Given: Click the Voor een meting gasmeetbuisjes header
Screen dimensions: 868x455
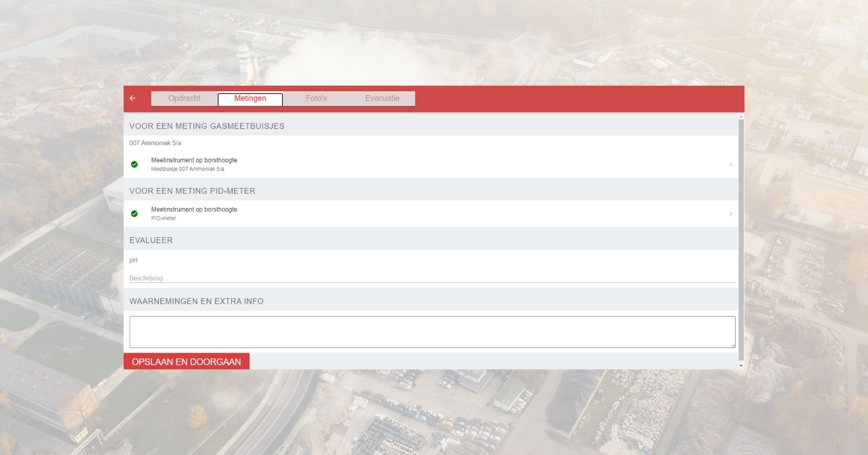Looking at the screenshot, I should pos(207,126).
